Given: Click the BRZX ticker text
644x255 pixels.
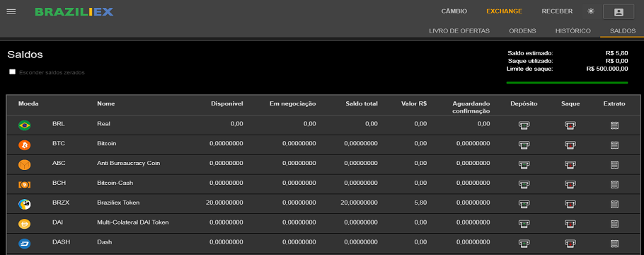Looking at the screenshot, I should click(60, 203).
